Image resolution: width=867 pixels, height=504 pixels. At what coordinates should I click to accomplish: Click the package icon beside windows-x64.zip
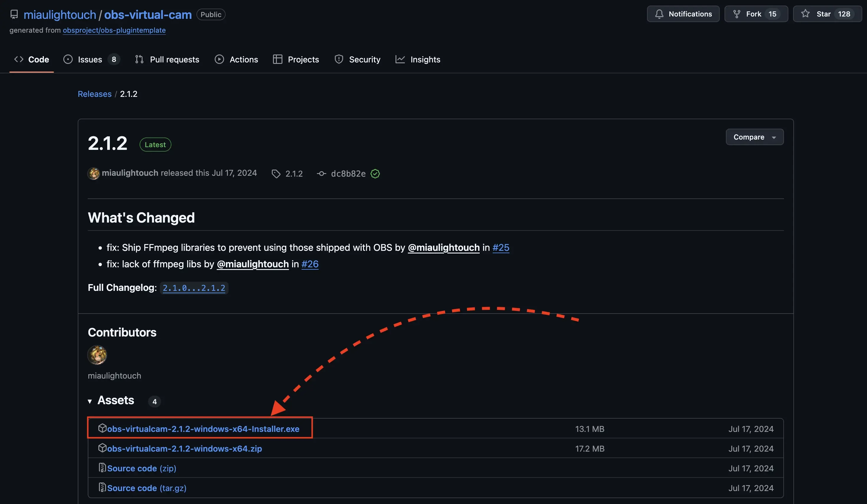102,448
